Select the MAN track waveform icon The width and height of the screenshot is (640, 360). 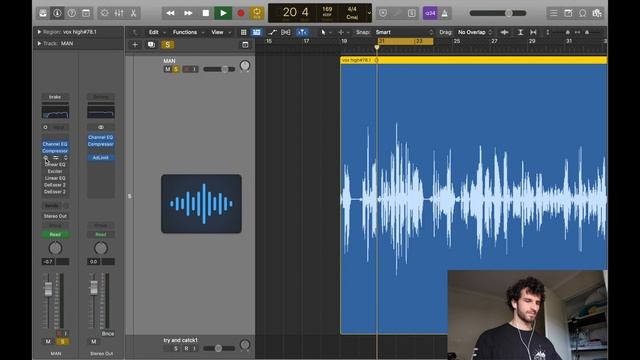[201, 204]
